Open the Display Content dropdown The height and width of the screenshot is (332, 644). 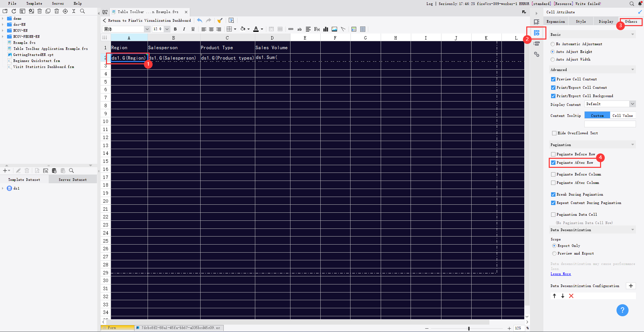[633, 104]
